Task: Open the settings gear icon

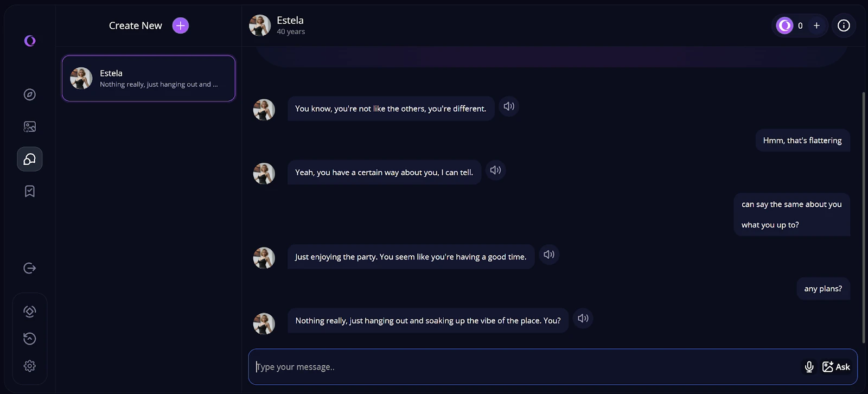Action: click(30, 366)
